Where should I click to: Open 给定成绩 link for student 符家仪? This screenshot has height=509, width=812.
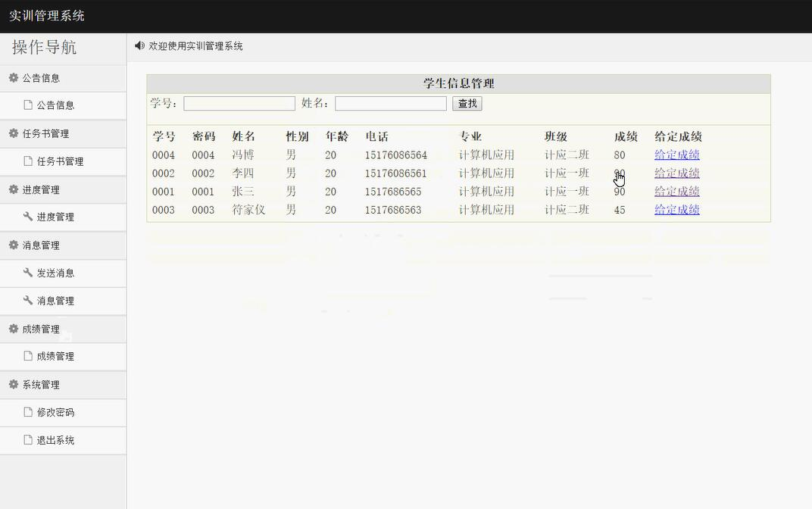(x=676, y=210)
